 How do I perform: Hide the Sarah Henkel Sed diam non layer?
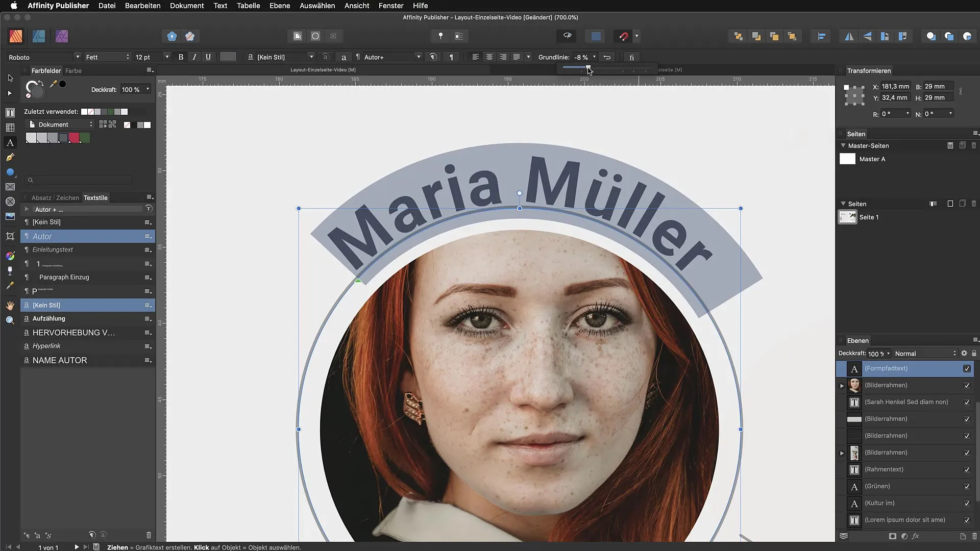pos(967,403)
